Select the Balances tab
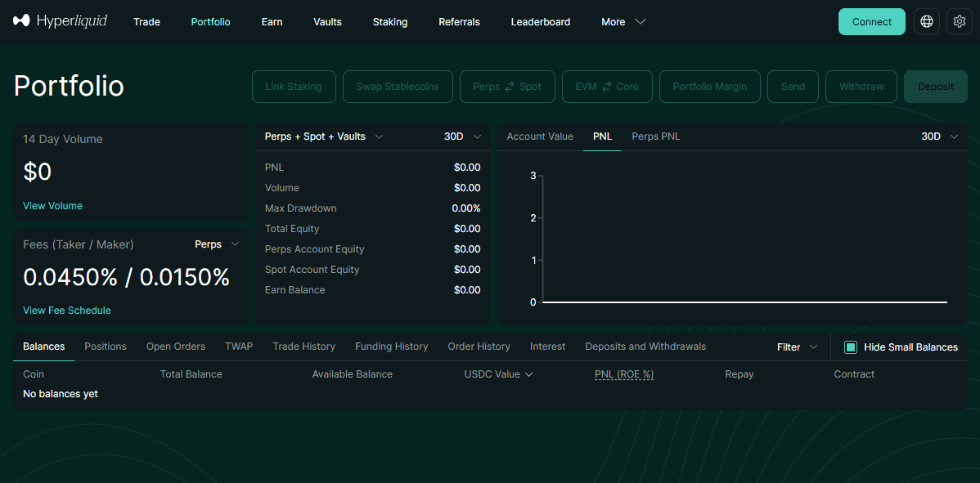980x483 pixels. point(43,347)
